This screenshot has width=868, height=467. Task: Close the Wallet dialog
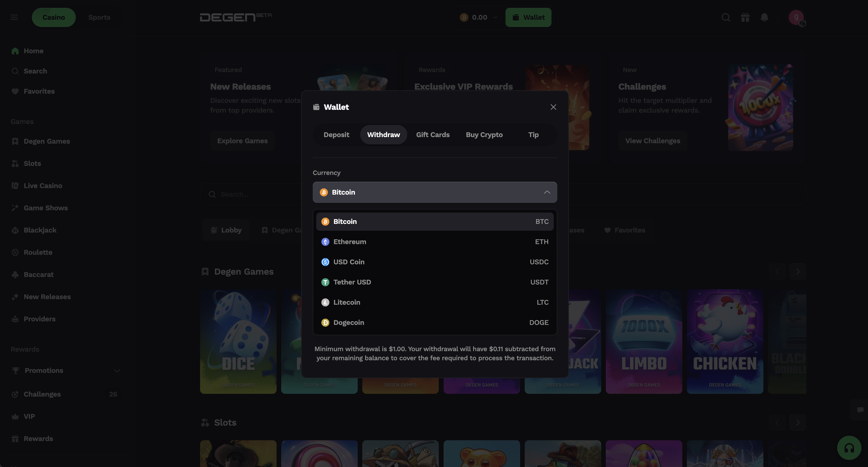(553, 107)
